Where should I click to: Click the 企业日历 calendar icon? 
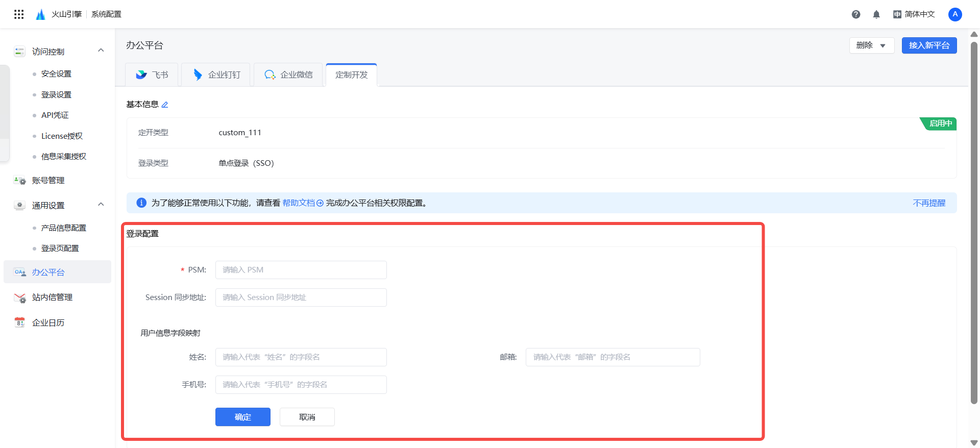[x=19, y=322]
